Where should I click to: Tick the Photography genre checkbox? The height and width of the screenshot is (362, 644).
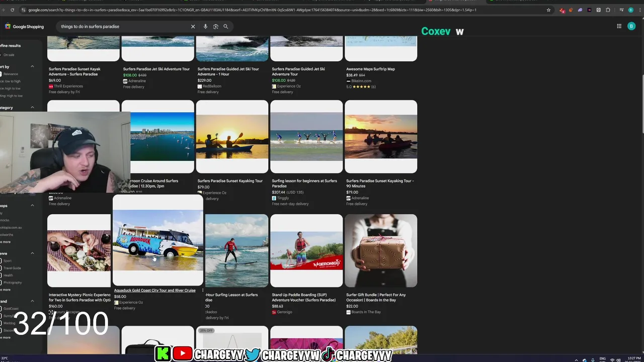[x=1, y=283]
